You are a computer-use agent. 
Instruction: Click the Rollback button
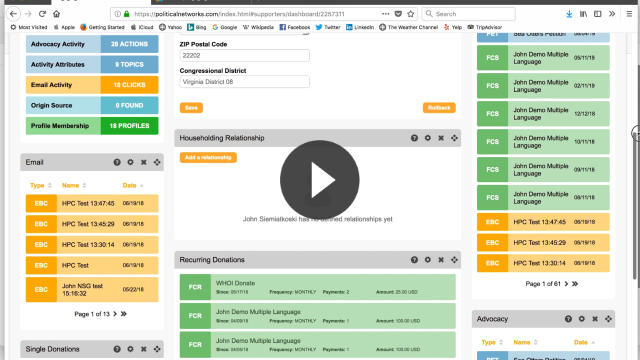[x=439, y=108]
